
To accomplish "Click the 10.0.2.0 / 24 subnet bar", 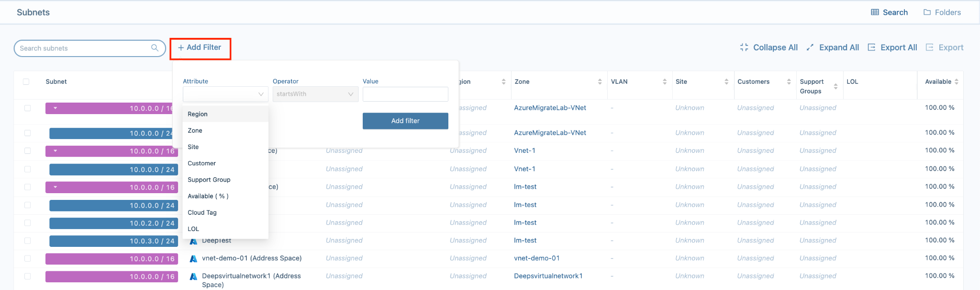I will coord(113,223).
